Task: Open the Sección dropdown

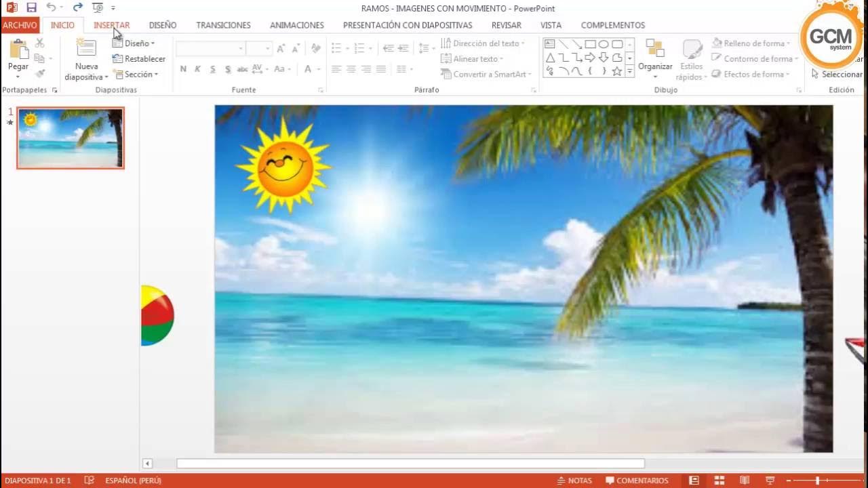Action: coord(135,74)
